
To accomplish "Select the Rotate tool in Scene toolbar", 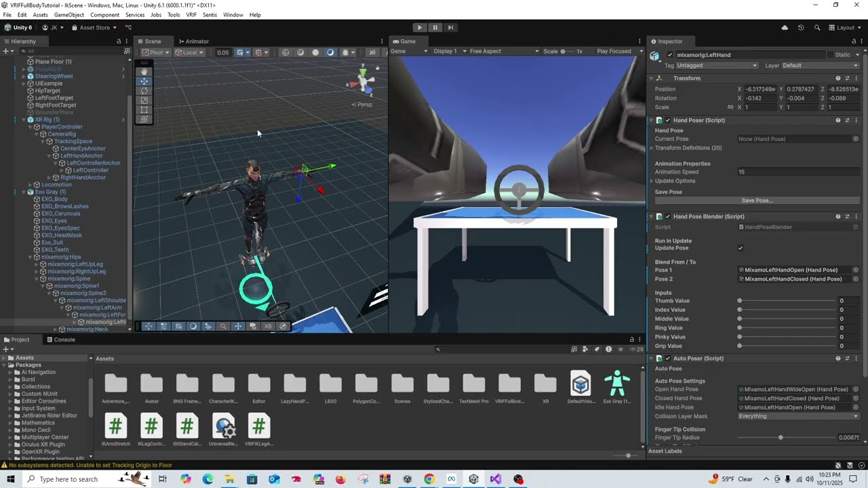I will pyautogui.click(x=144, y=90).
